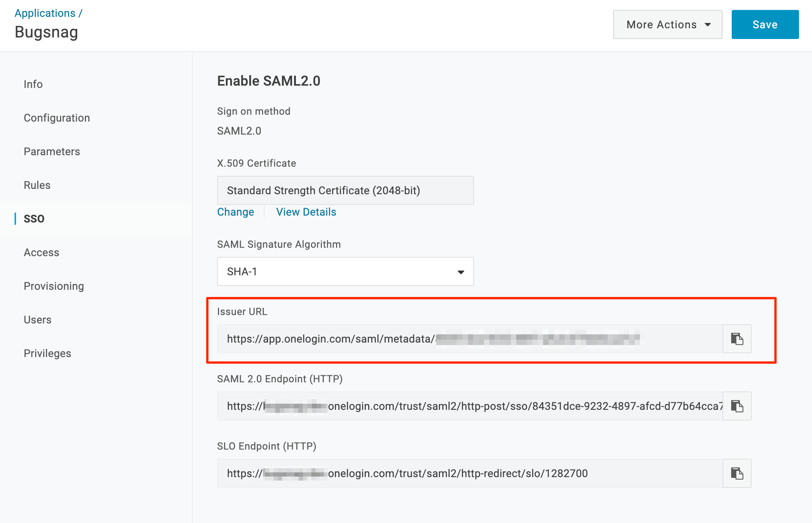812x523 pixels.
Task: Click the Privileges sidebar item
Action: point(47,353)
